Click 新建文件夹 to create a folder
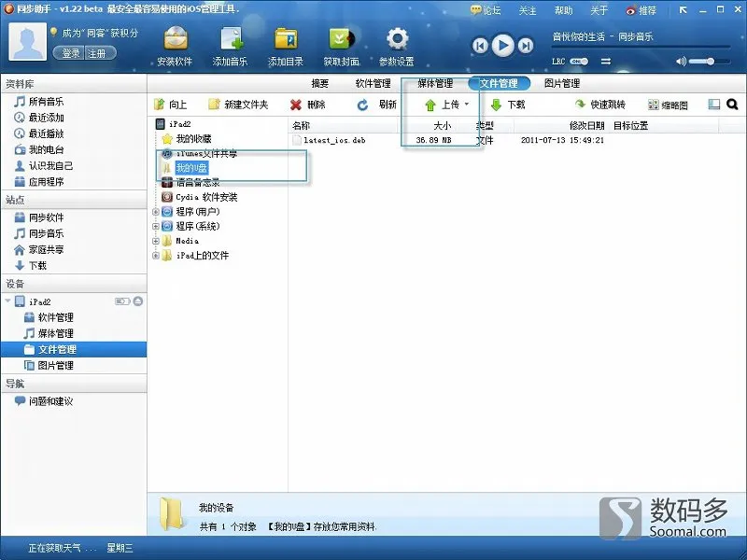 [238, 105]
